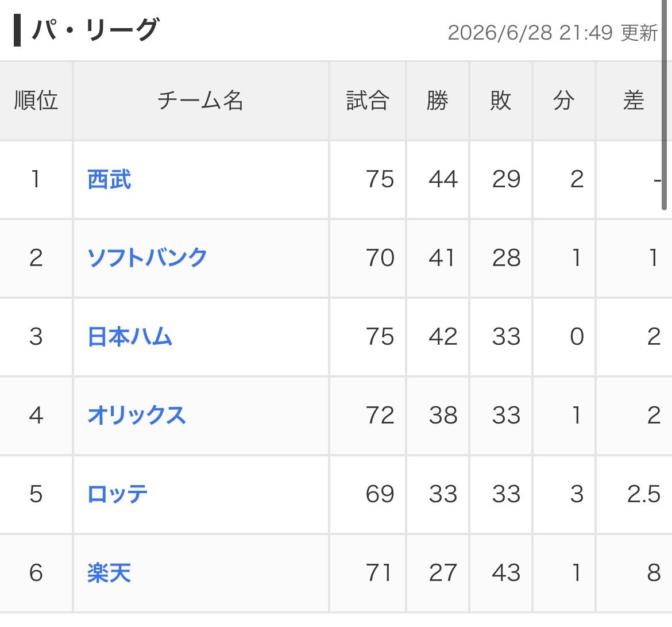Click the 分 column header
This screenshot has width=672, height=627.
tap(563, 101)
